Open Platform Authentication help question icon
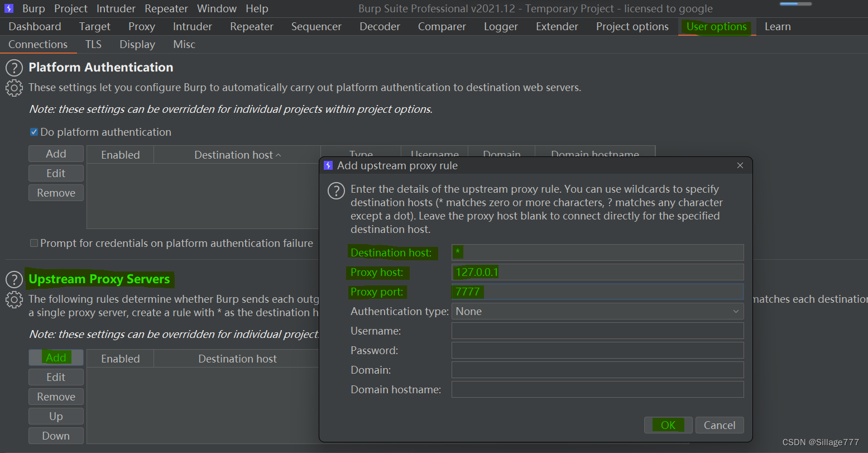 point(14,68)
